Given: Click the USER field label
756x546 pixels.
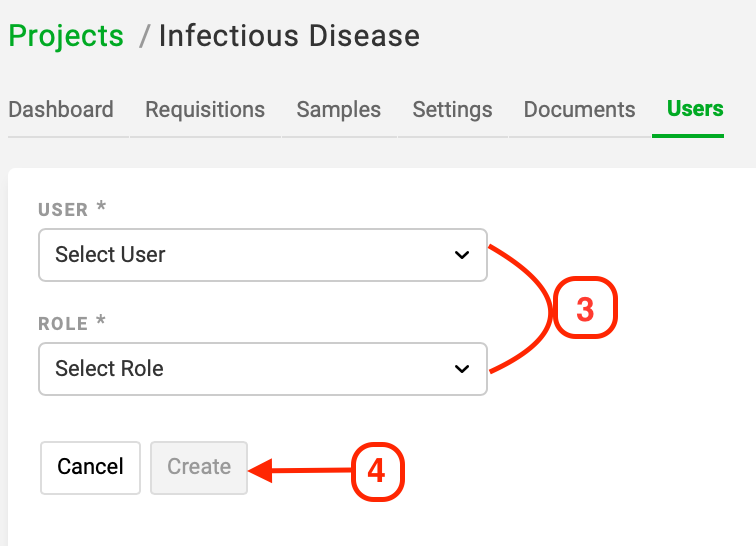Looking at the screenshot, I should point(63,210).
